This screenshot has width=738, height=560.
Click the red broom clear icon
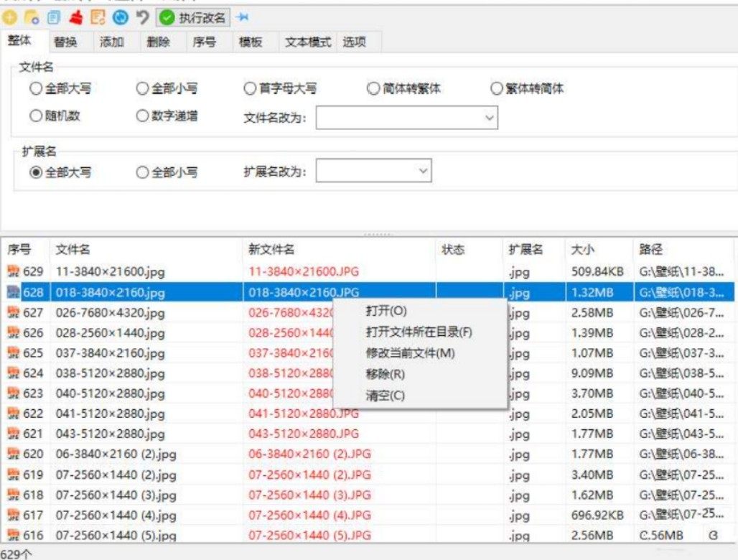click(75, 17)
